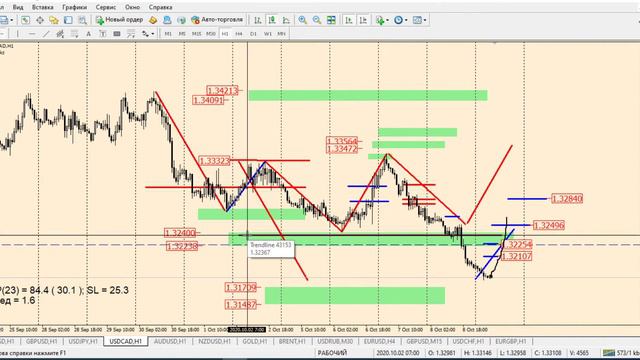Open the Вид menu

coord(18,7)
